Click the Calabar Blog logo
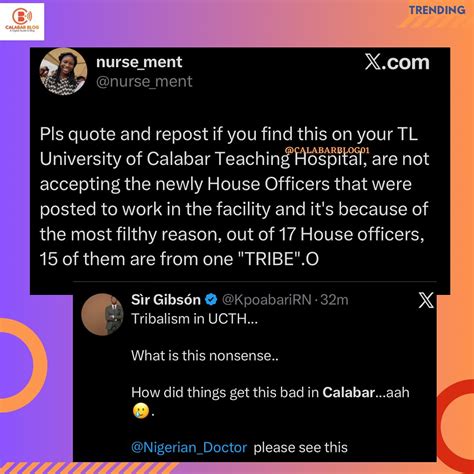 22,21
